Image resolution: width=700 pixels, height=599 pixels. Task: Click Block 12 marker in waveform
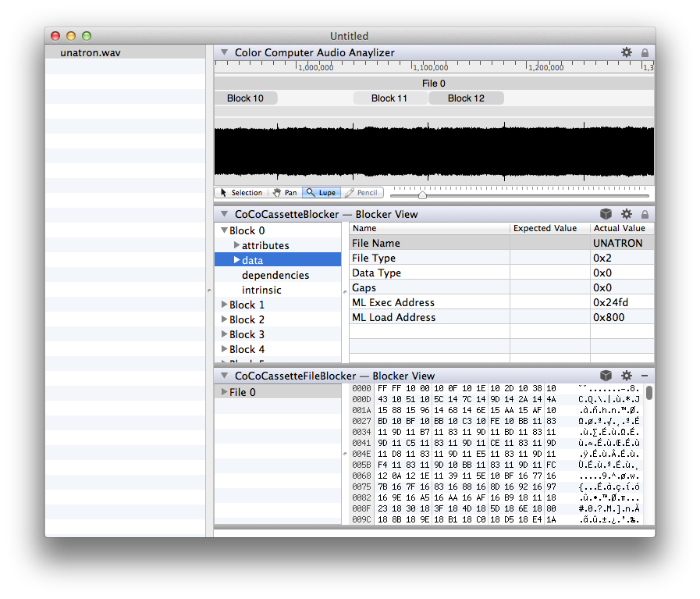point(466,98)
